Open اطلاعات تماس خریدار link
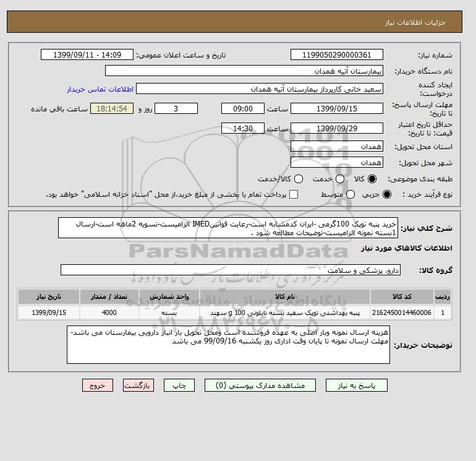The width and height of the screenshot is (476, 461). 100,89
